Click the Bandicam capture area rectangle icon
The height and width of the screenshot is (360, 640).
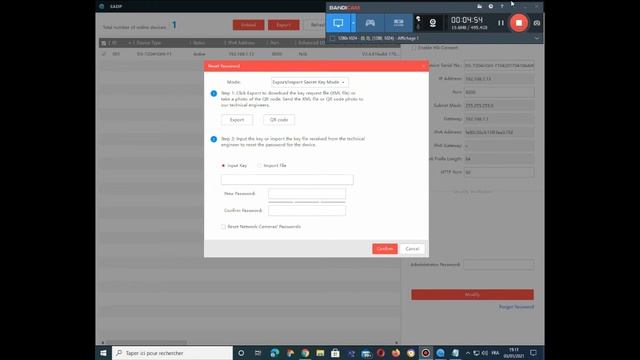click(333, 38)
